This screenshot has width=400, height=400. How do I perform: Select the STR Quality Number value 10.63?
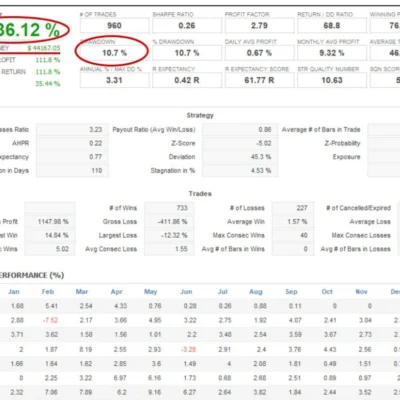pos(332,80)
